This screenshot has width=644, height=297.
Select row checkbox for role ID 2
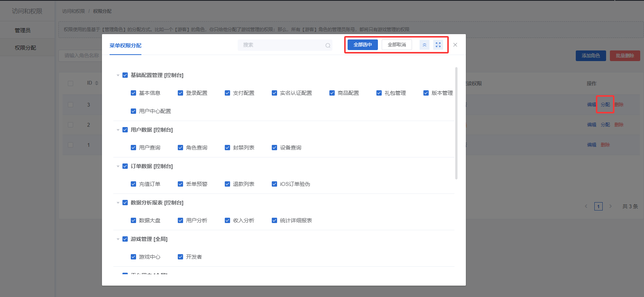[x=71, y=125]
